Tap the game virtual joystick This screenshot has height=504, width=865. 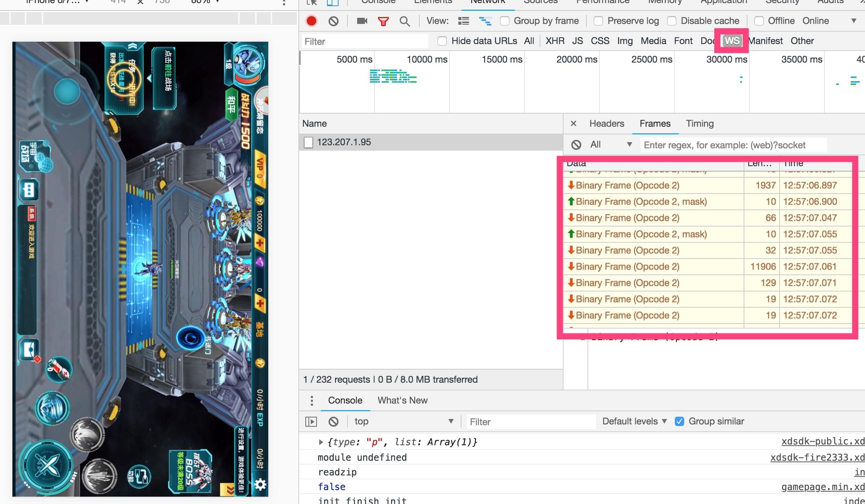[67, 92]
